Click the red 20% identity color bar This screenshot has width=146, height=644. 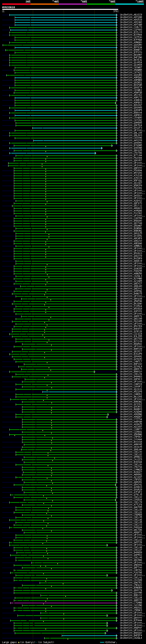(16, 4)
